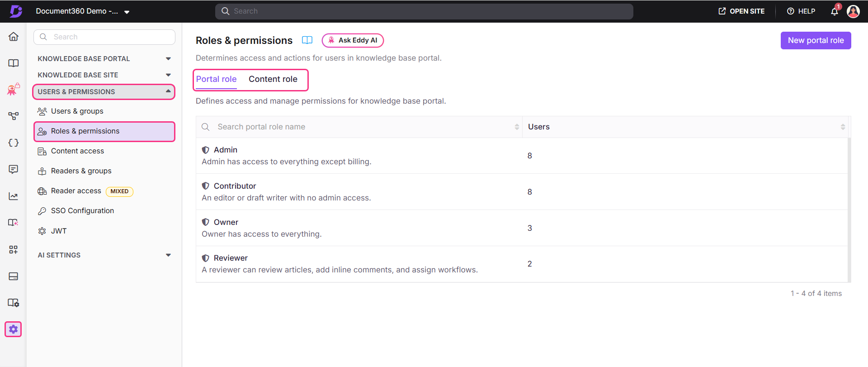
Task: Click the Owner role shield icon
Action: (x=206, y=222)
